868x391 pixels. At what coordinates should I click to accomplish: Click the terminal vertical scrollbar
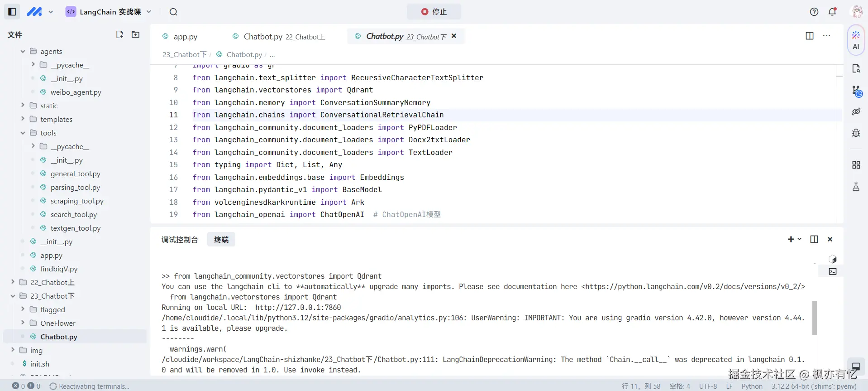pos(815,318)
